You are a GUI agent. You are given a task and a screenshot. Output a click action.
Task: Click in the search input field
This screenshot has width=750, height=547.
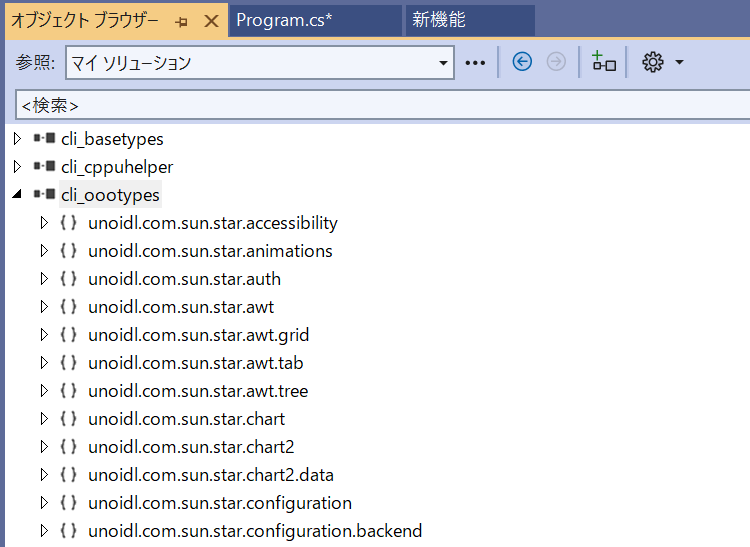tap(380, 105)
